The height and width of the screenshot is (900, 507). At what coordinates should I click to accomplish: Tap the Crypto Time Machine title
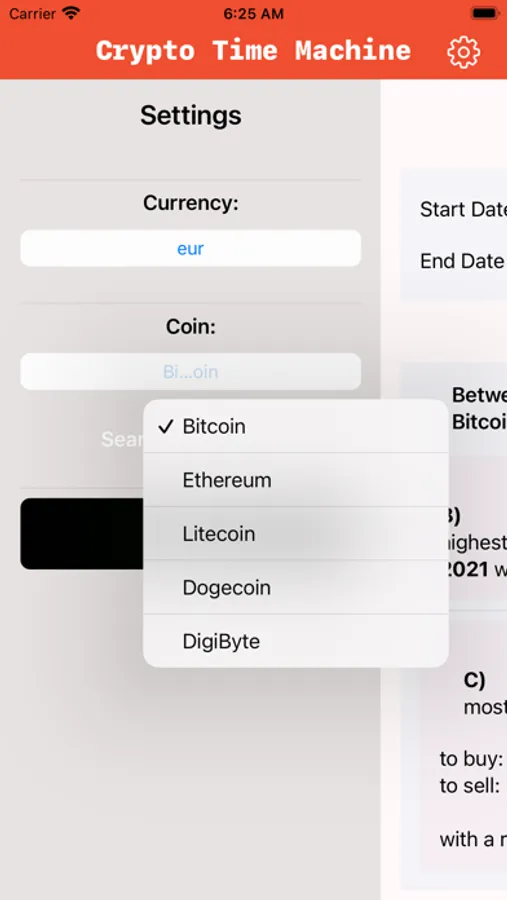(253, 51)
